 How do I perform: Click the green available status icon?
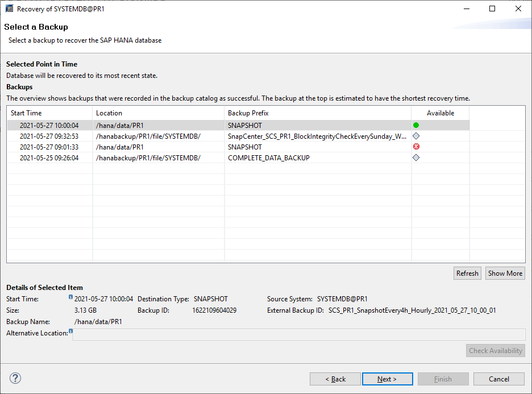(416, 125)
